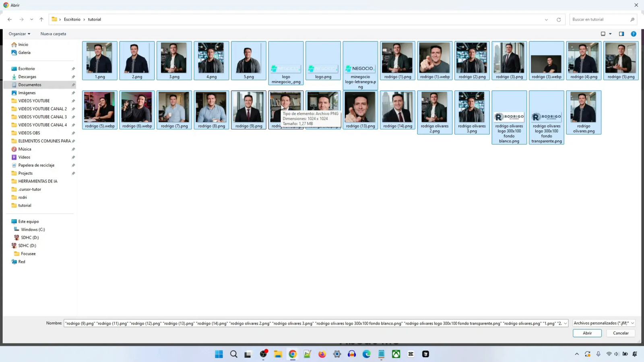Open VIDEOS YOUTUBE CANAL 3 folder
The width and height of the screenshot is (644, 362).
pyautogui.click(x=42, y=117)
